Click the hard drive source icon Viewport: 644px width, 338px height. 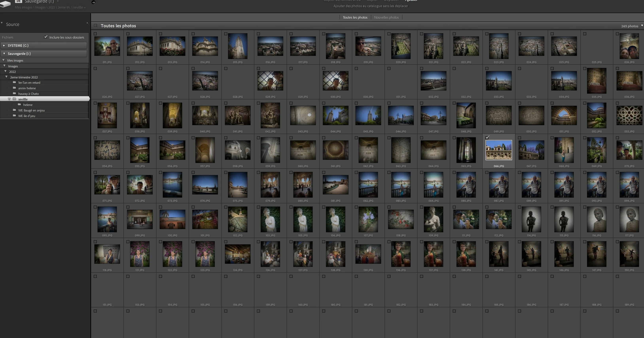point(6,4)
